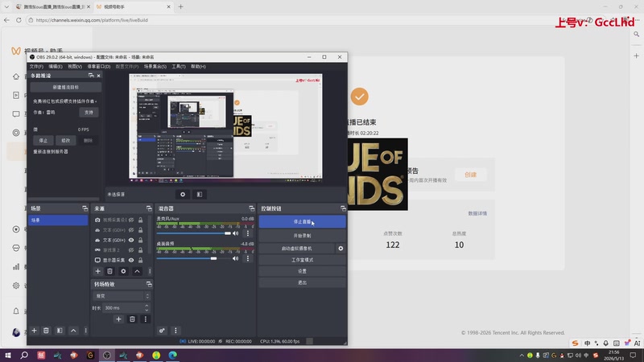Close the 多路推流 dock panel
Image resolution: width=644 pixels, height=362 pixels.
pyautogui.click(x=98, y=76)
